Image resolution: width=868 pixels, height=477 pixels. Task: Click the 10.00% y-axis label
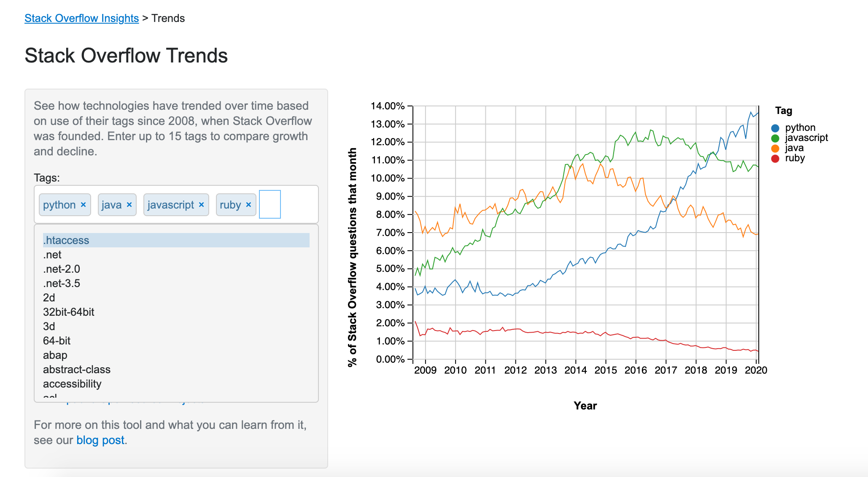click(388, 178)
